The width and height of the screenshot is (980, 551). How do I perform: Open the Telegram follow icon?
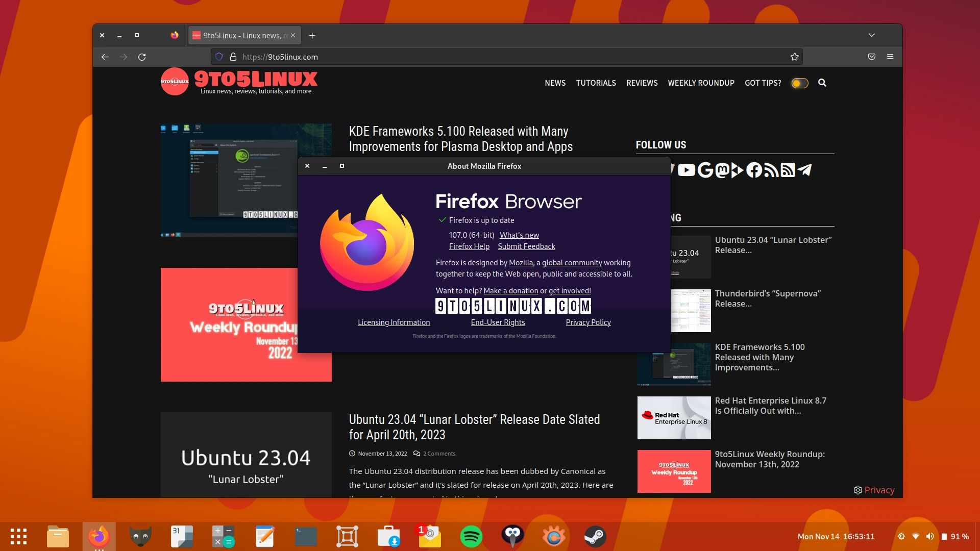(x=805, y=170)
